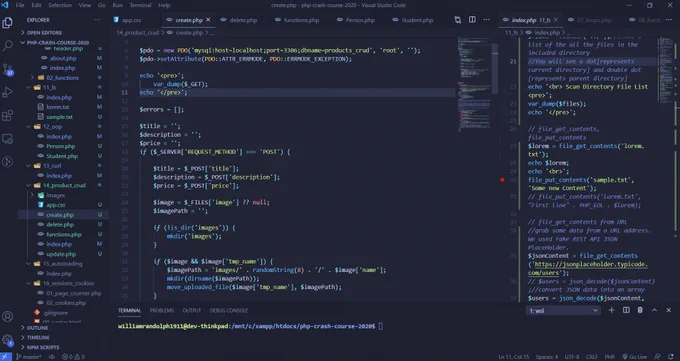Open More Actions for the right editor group
This screenshot has width=680, height=361.
(669, 20)
